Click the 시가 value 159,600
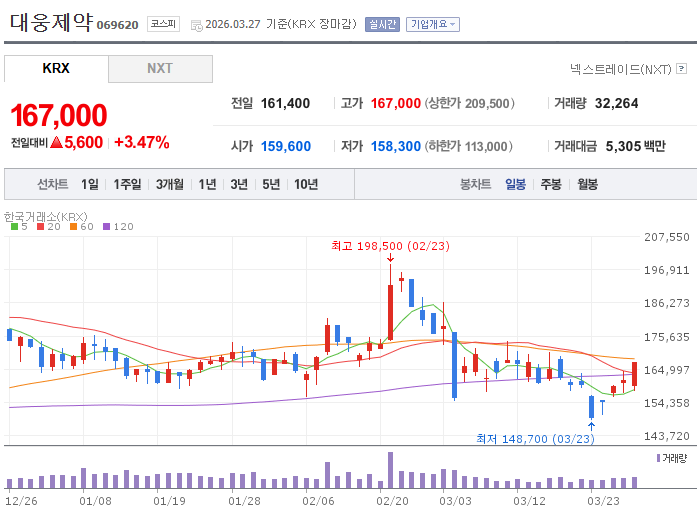The image size is (697, 512). click(x=286, y=146)
